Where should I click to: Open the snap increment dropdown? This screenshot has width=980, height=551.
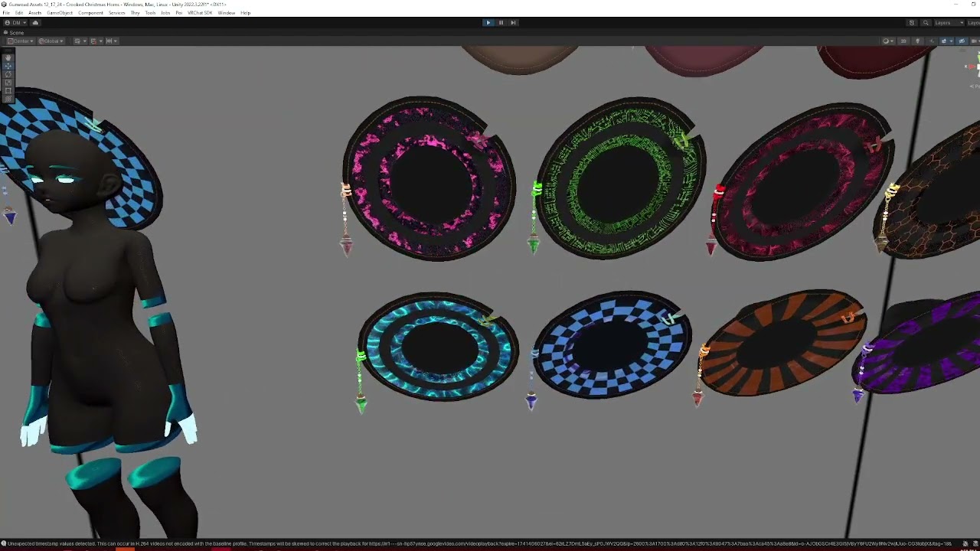(112, 41)
